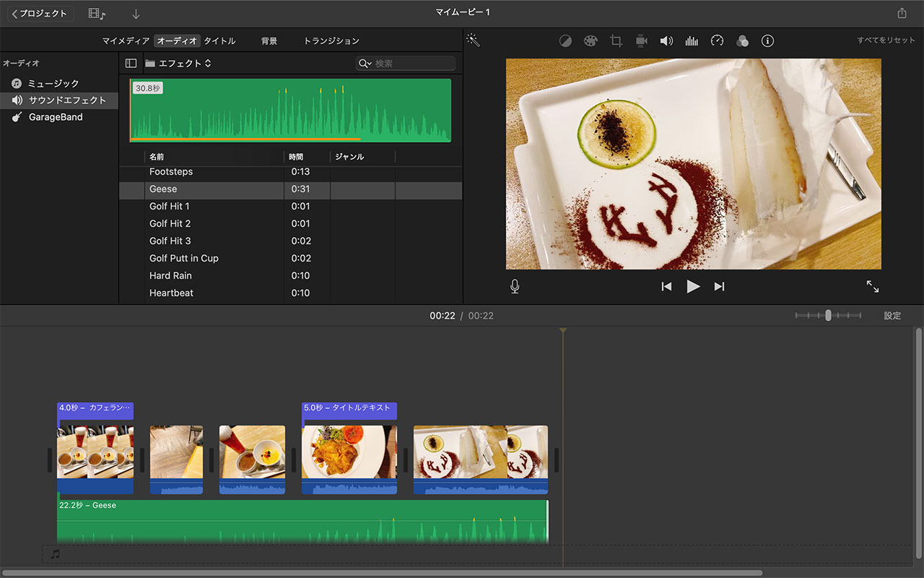
Task: Click すべてをリセット button
Action: pos(886,40)
